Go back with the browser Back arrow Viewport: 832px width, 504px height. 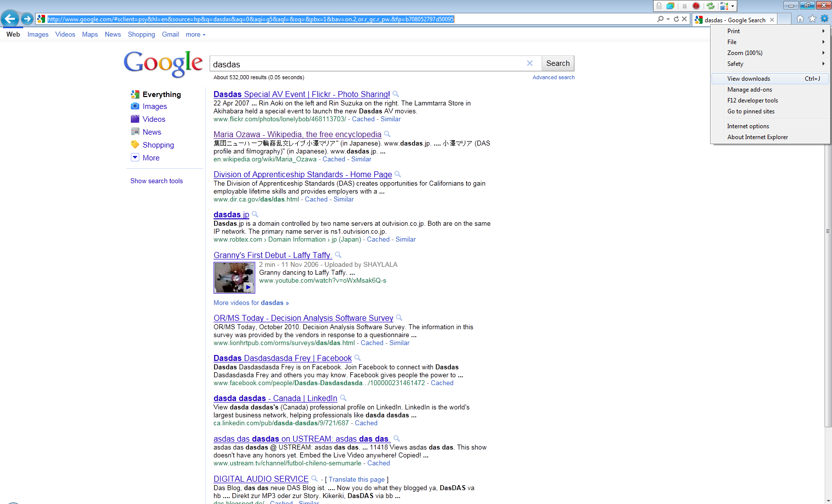click(10, 19)
